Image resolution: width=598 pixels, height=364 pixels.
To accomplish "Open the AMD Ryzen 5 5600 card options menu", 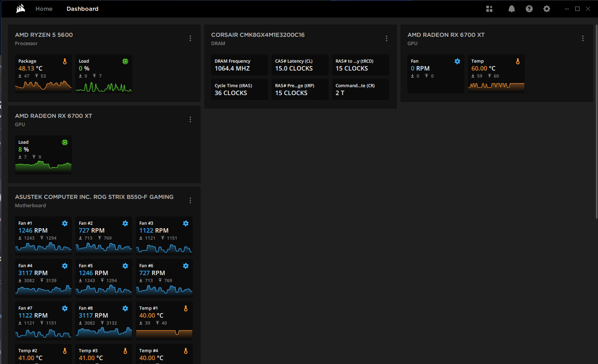I will (x=190, y=39).
